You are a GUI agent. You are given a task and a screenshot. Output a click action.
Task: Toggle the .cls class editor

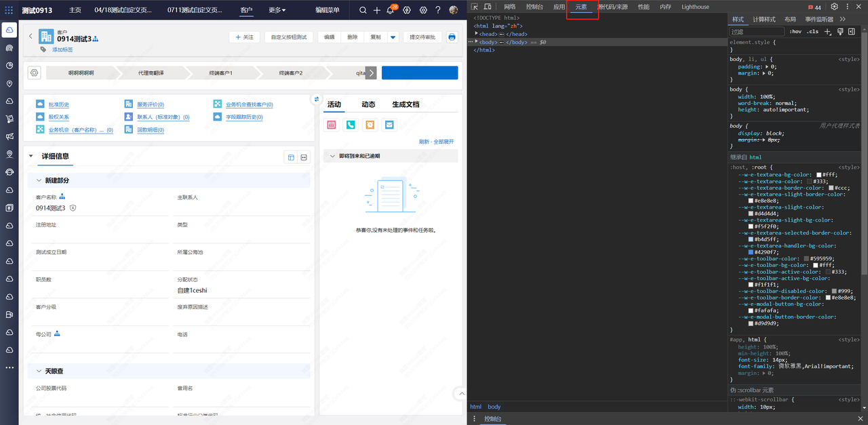click(812, 32)
